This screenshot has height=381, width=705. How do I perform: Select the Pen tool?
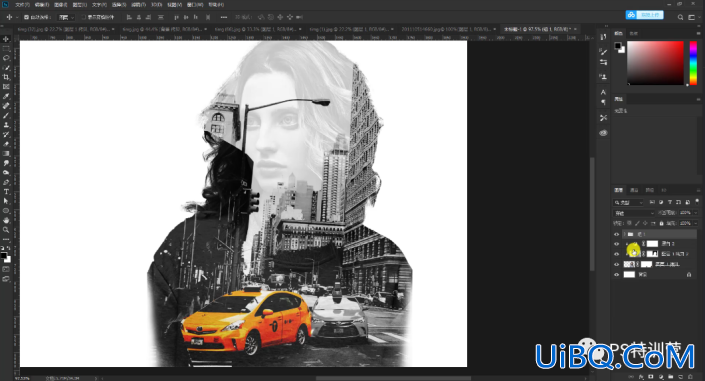pos(6,182)
